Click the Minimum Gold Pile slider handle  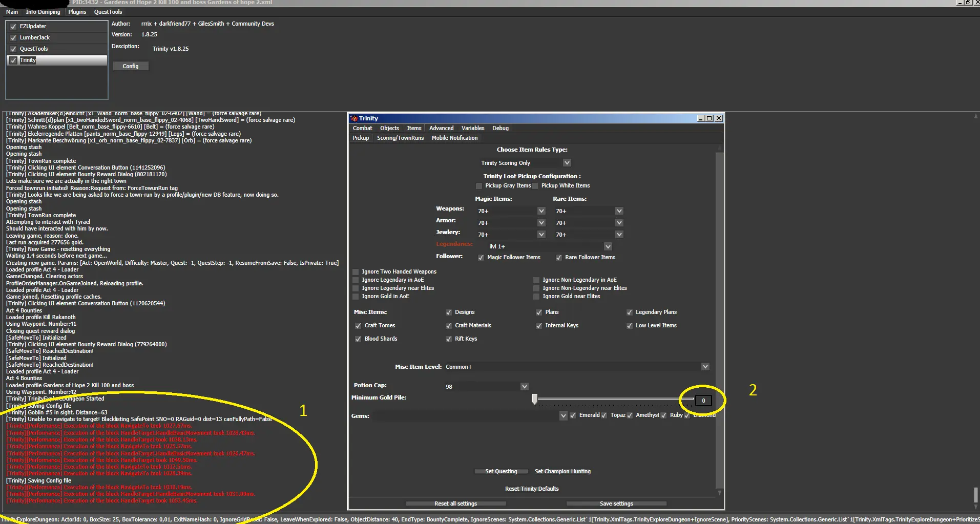pyautogui.click(x=535, y=399)
